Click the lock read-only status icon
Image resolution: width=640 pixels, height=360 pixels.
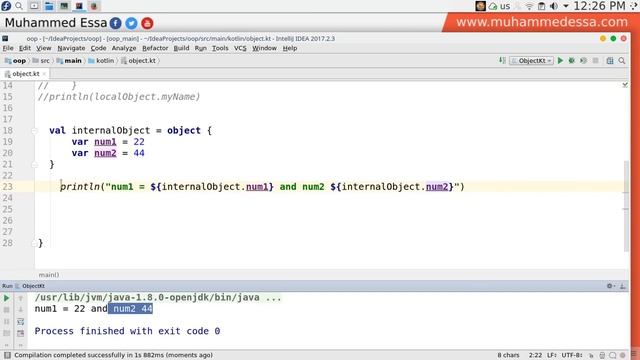click(591, 355)
